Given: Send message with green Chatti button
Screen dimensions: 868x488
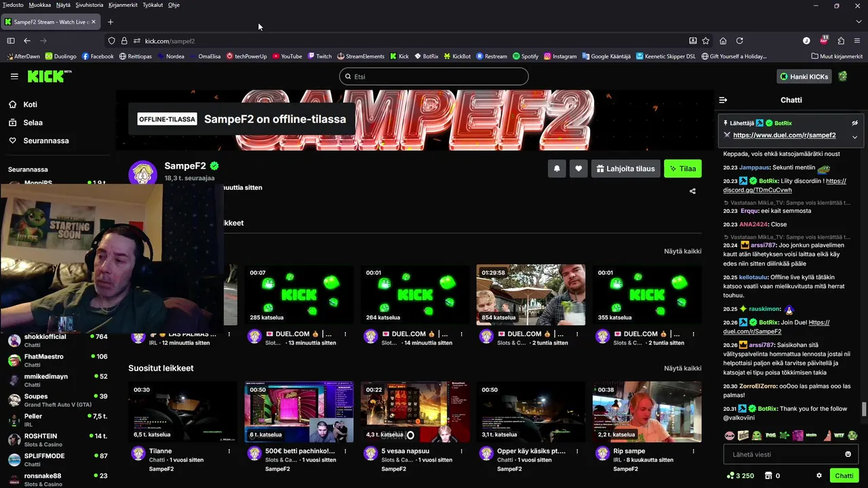Looking at the screenshot, I should (844, 476).
